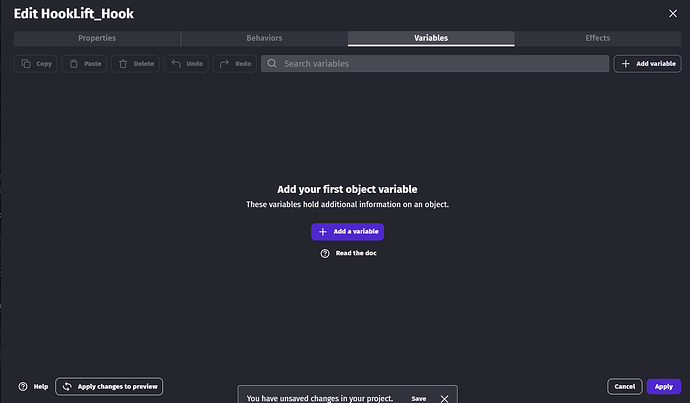Click the purple Add a variable button
The image size is (690, 403).
point(347,231)
